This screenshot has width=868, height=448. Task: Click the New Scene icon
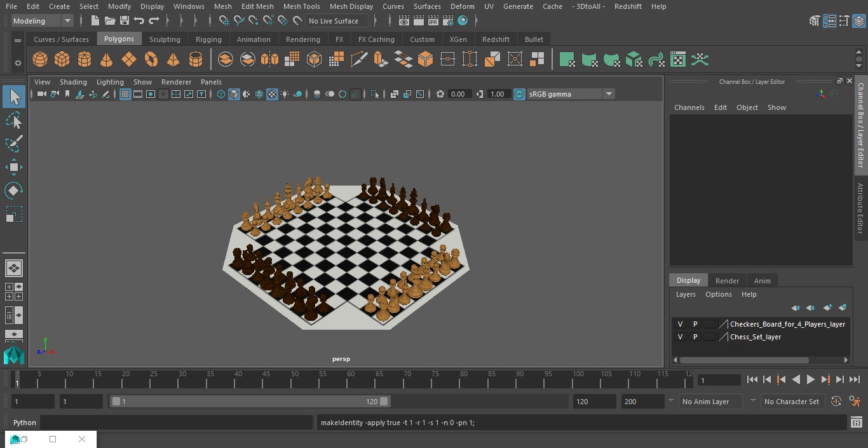95,21
